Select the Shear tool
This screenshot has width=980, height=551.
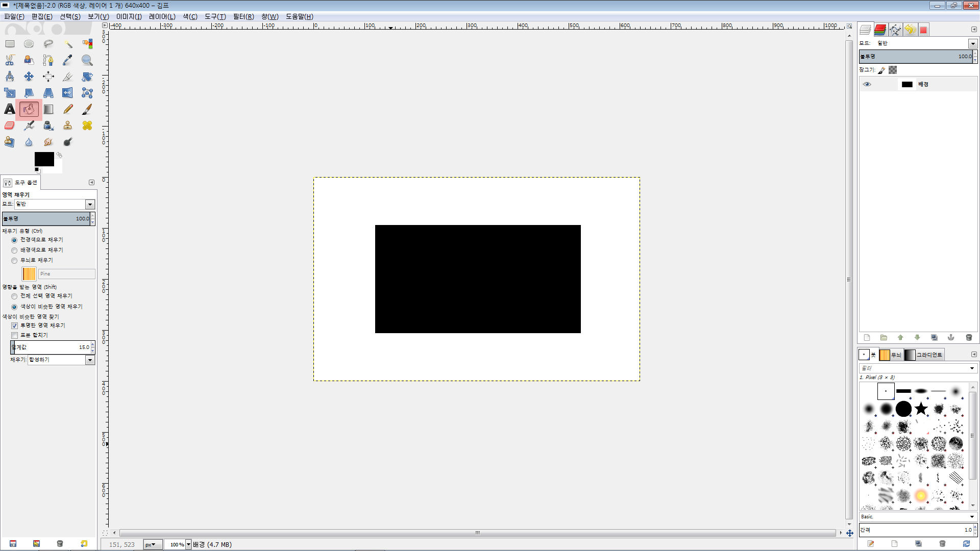29,93
